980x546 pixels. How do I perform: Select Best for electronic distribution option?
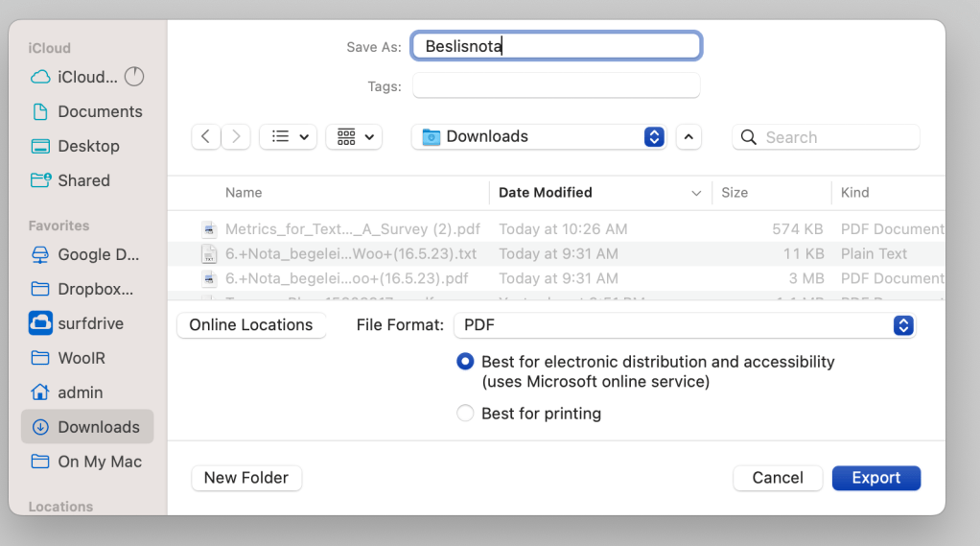465,362
